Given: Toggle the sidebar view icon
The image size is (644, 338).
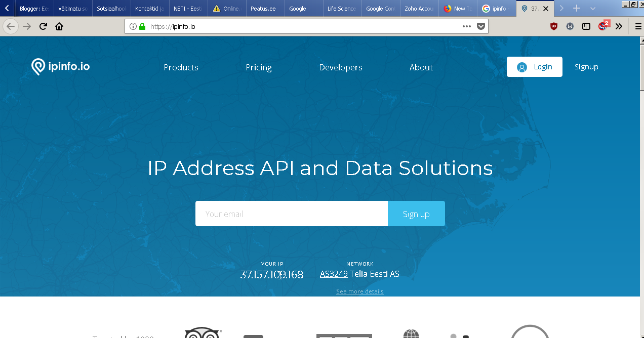Looking at the screenshot, I should 586,26.
